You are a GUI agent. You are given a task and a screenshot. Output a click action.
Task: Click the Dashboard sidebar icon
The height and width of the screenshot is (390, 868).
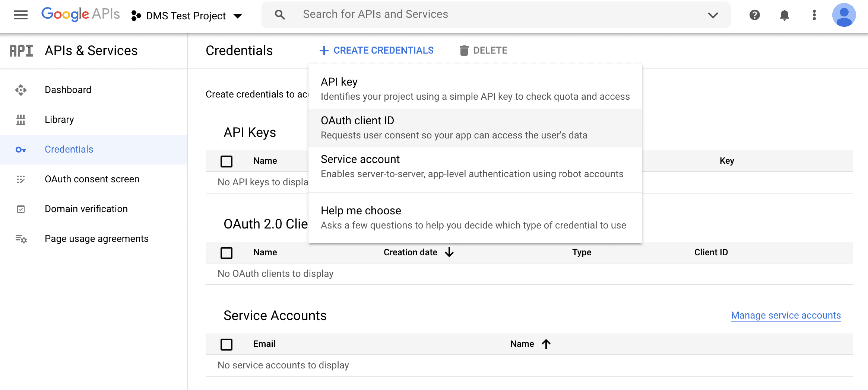[x=21, y=90]
